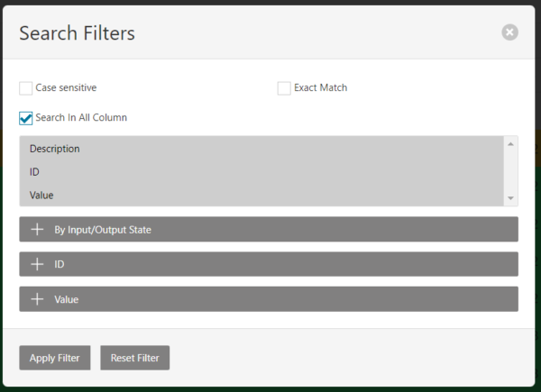Click the plus icon on the Value section
The height and width of the screenshot is (392, 541).
pyautogui.click(x=37, y=299)
